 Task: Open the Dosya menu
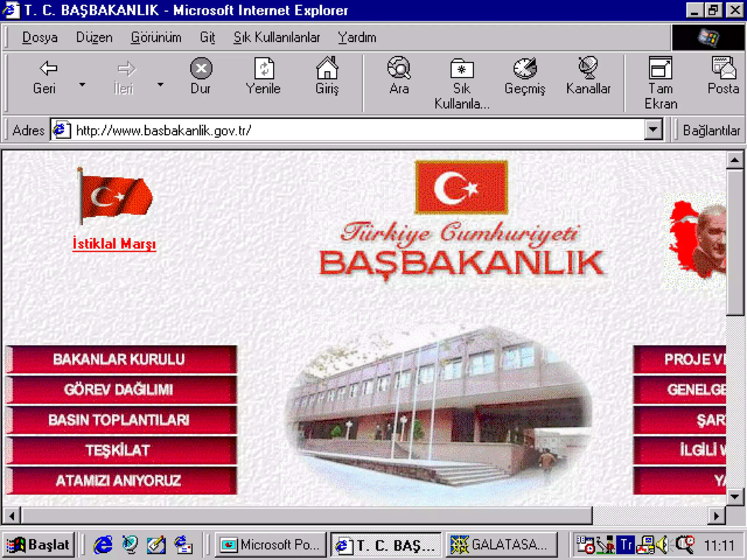[x=40, y=38]
